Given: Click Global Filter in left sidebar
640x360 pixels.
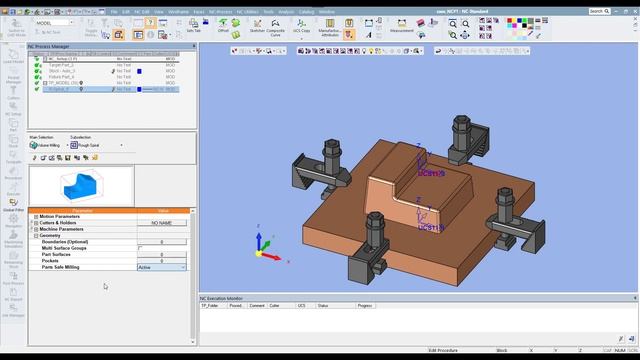Looking at the screenshot, I should [x=13, y=205].
